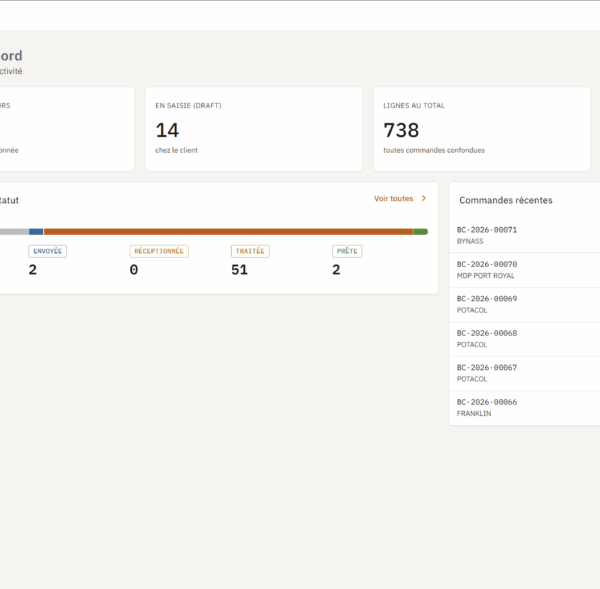This screenshot has width=600, height=589.
Task: Select the EN SAISIE (DRAFT) card
Action: (x=254, y=129)
